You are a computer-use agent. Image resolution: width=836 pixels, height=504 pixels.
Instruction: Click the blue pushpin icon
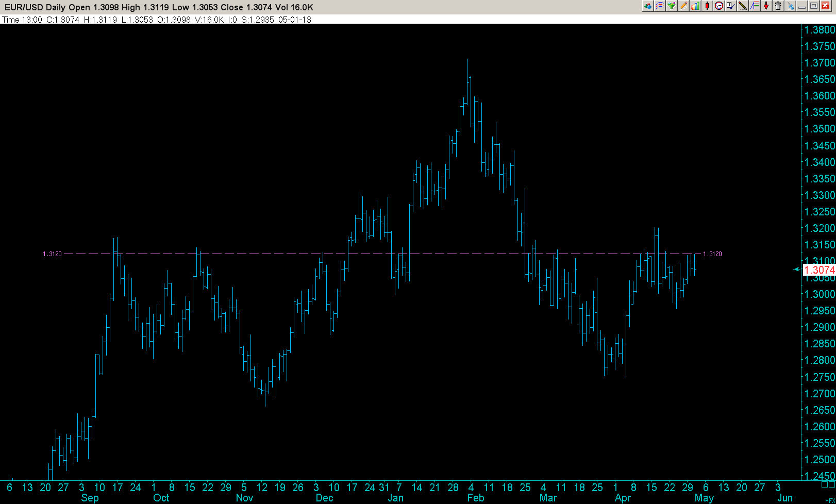tap(790, 6)
